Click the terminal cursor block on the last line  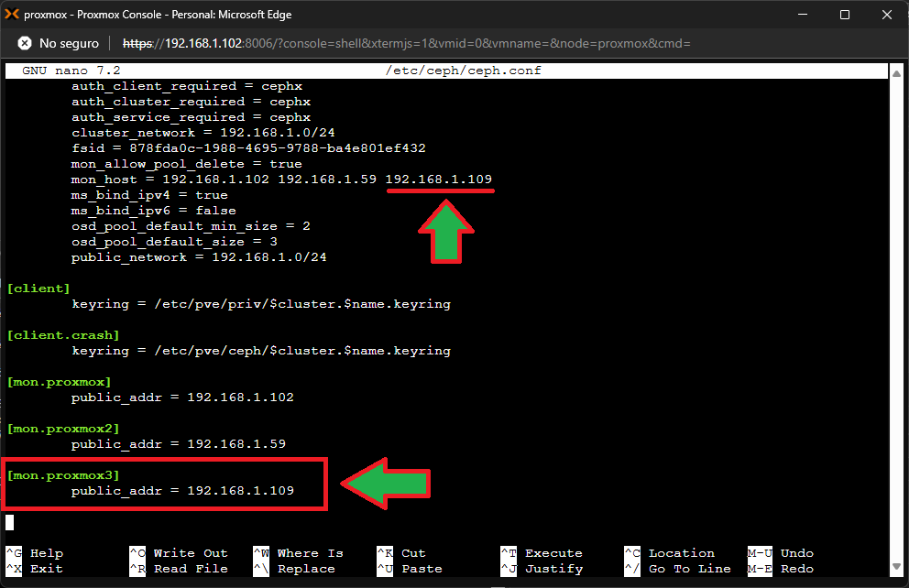(10, 523)
